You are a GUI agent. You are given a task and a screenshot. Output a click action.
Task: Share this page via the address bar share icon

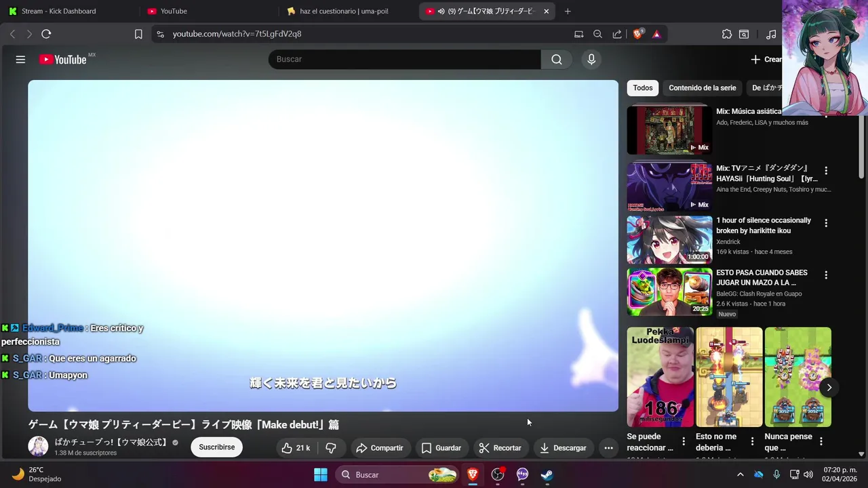point(617,34)
